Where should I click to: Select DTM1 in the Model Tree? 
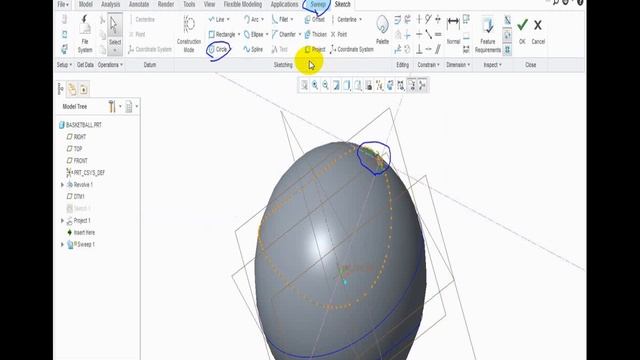click(x=76, y=197)
